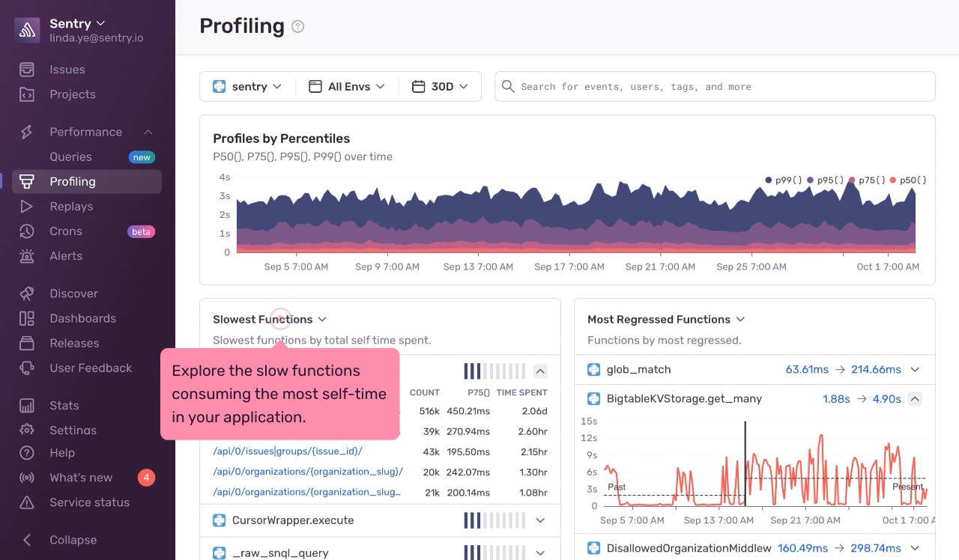
Task: Toggle the p95() legend series
Action: [826, 180]
